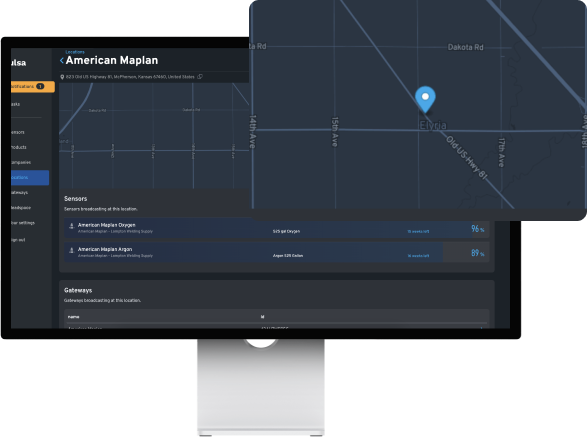Click the notifications count badge
This screenshot has height=437, width=587.
[40, 87]
